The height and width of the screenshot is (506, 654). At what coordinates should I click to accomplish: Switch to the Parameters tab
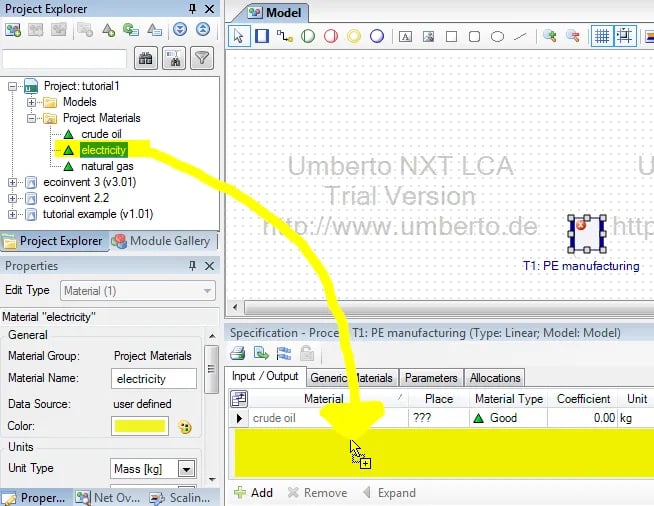[431, 378]
